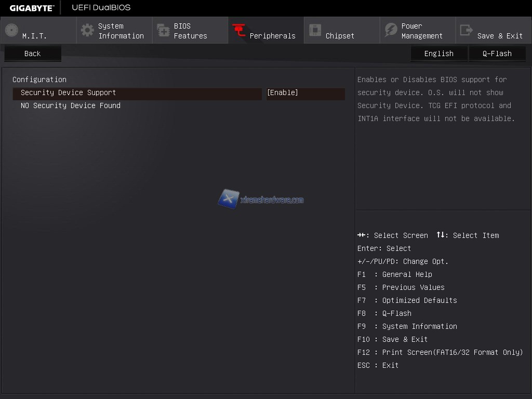Click the NO Security Device Found text

pyautogui.click(x=71, y=105)
